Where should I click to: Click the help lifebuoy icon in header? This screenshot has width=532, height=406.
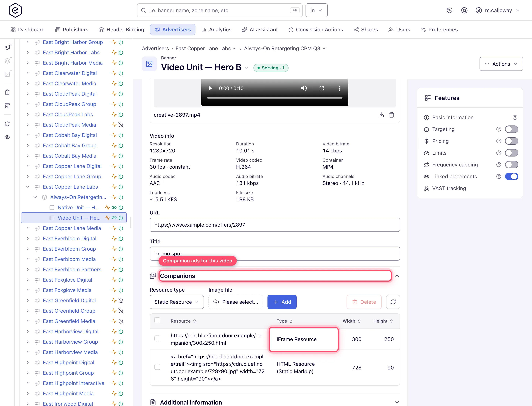464,10
